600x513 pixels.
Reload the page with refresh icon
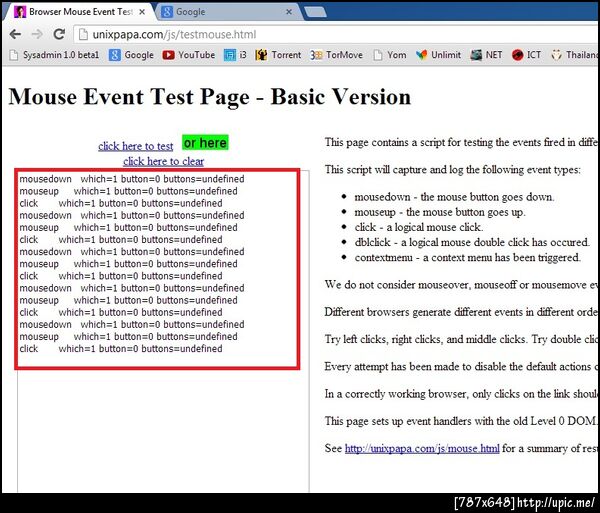point(59,34)
